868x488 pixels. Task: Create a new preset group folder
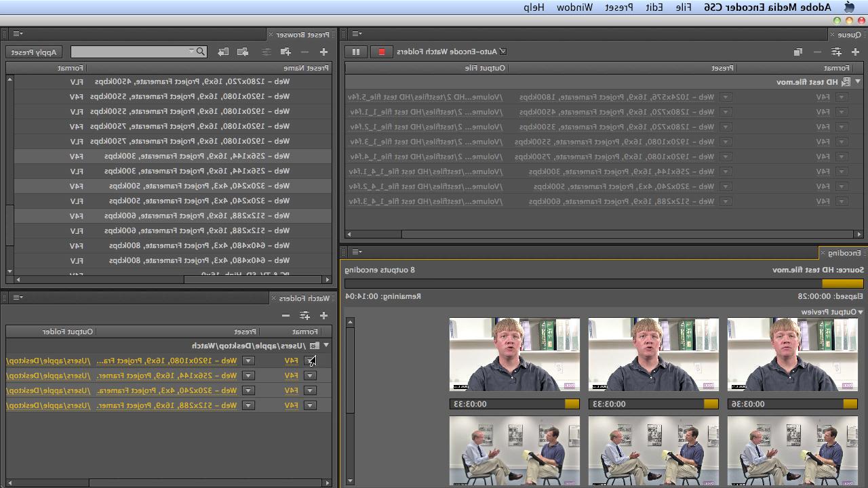[x=285, y=52]
